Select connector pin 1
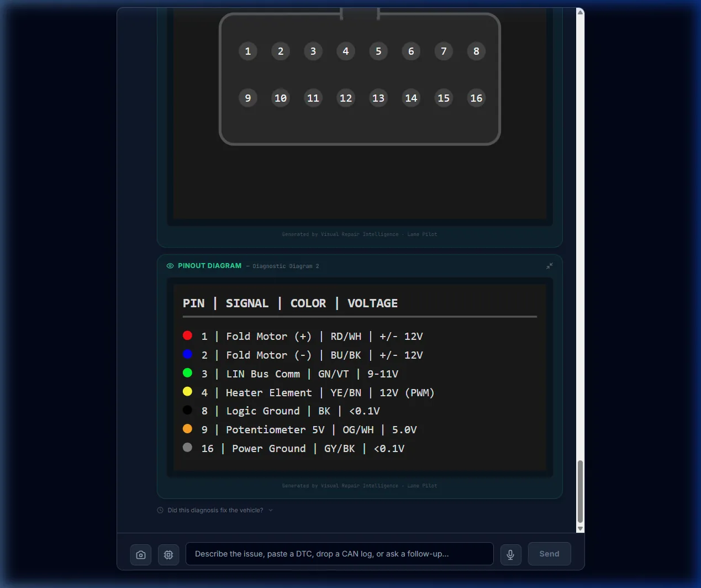Screen dimensions: 701x588 [x=248, y=51]
